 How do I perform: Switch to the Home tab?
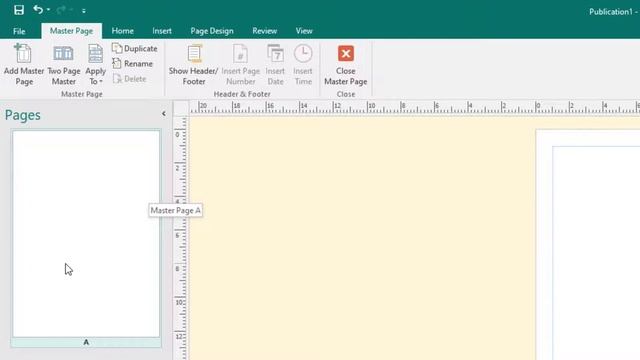pyautogui.click(x=122, y=31)
